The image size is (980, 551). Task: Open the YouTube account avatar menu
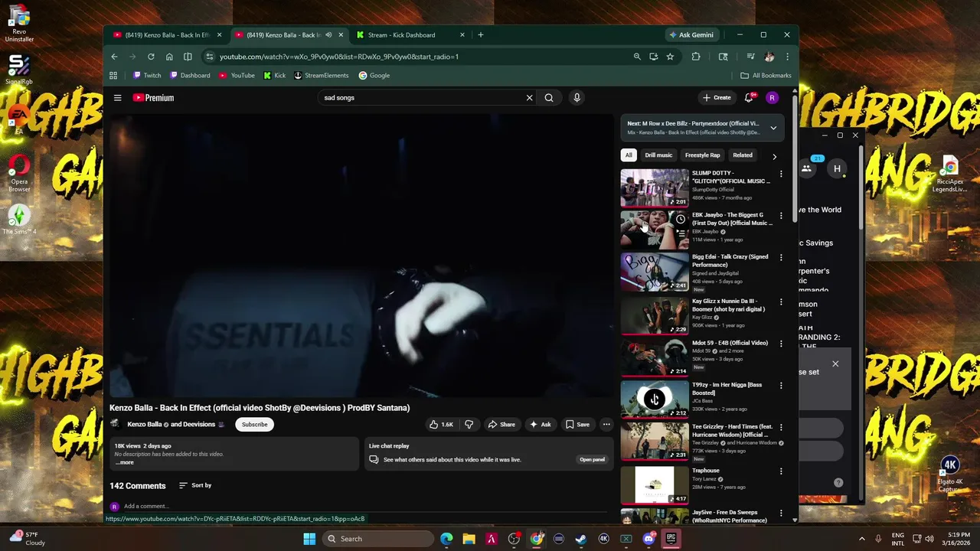pyautogui.click(x=772, y=98)
